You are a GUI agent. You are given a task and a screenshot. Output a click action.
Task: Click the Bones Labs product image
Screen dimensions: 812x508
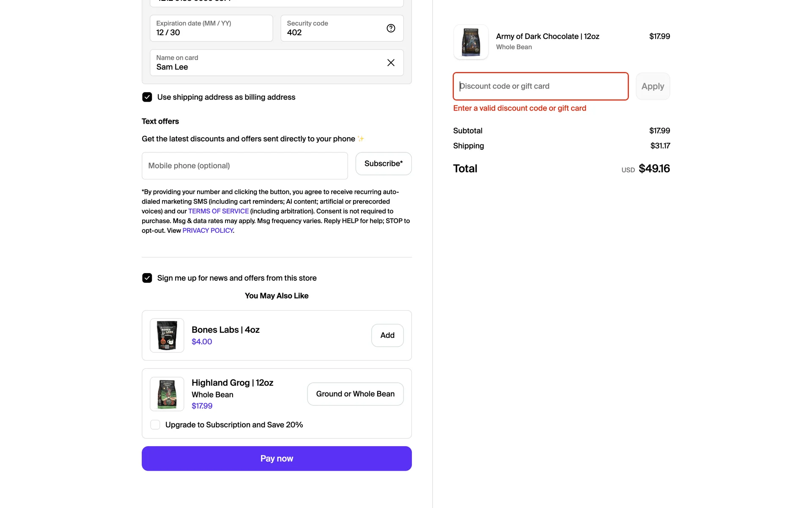pyautogui.click(x=167, y=335)
